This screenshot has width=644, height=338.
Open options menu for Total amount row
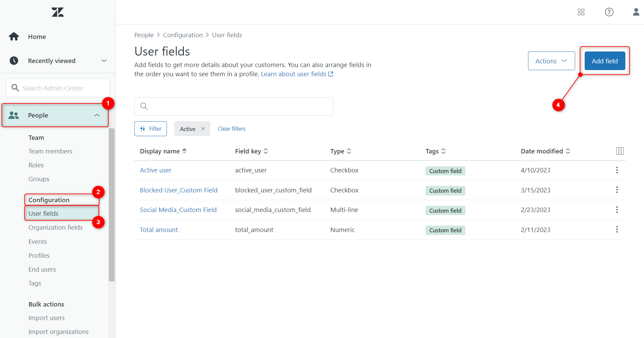[617, 230]
